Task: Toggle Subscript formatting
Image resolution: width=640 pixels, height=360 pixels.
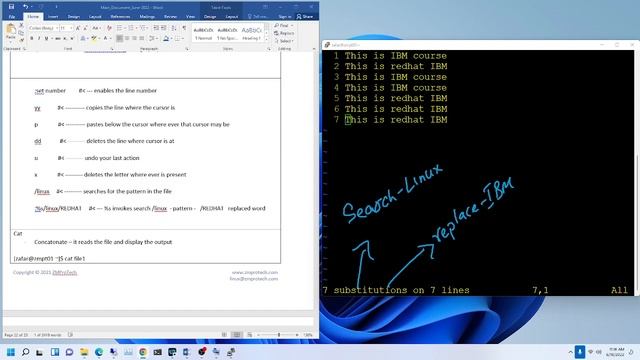Action: [64, 38]
